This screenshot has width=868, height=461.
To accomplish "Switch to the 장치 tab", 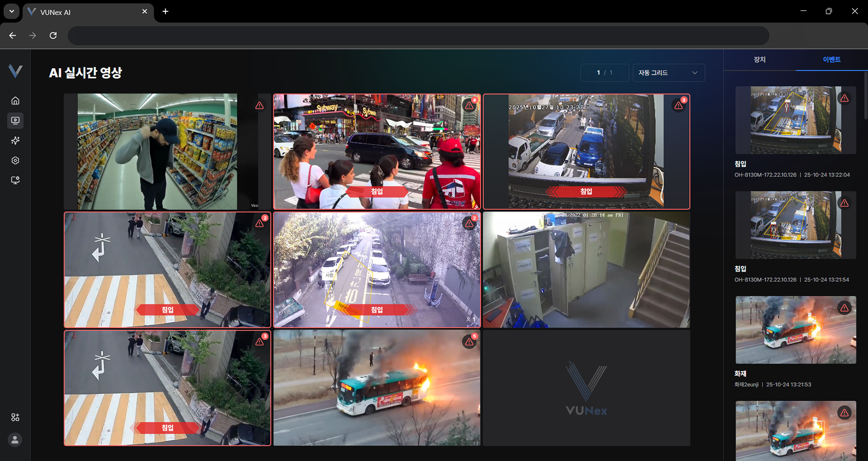I will click(759, 60).
